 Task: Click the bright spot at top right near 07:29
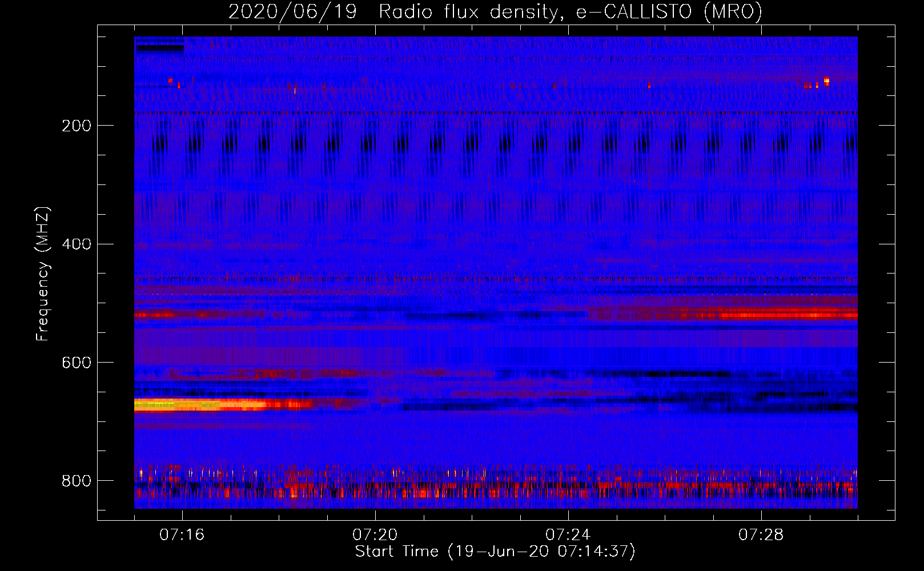click(x=826, y=81)
